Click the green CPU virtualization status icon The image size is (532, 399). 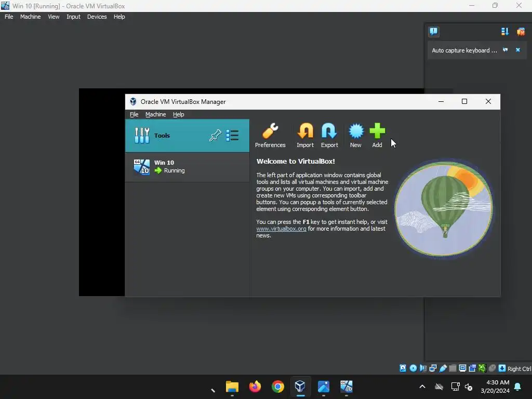click(x=482, y=368)
